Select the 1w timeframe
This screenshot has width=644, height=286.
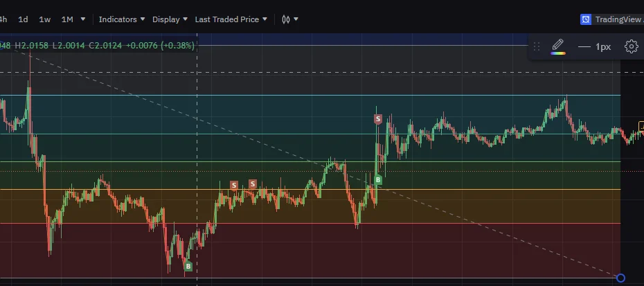tap(45, 19)
